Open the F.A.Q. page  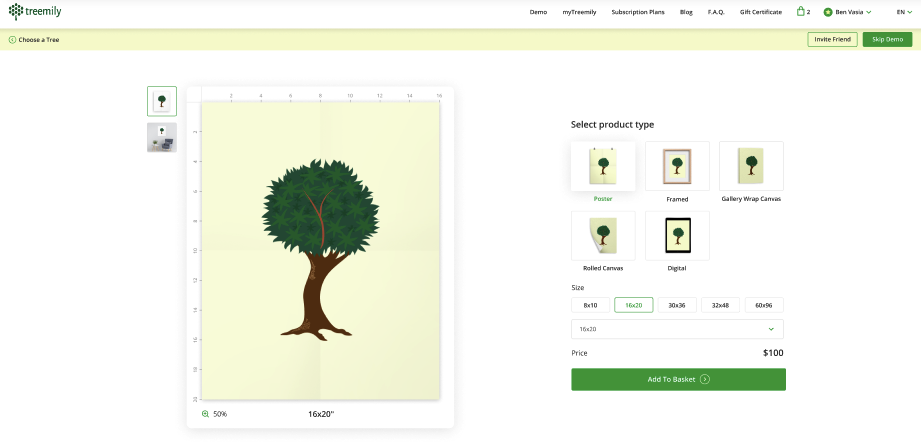click(x=716, y=12)
